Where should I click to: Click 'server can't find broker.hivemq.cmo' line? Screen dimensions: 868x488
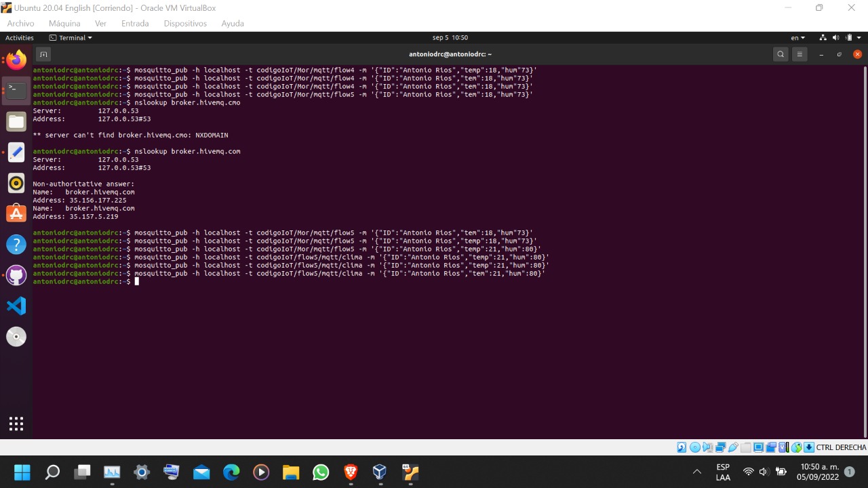130,135
